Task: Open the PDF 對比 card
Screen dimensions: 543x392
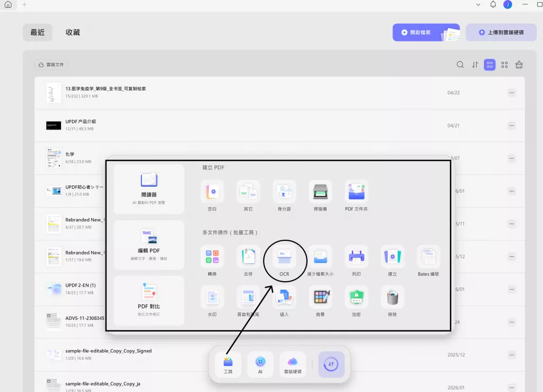Action: pyautogui.click(x=149, y=301)
